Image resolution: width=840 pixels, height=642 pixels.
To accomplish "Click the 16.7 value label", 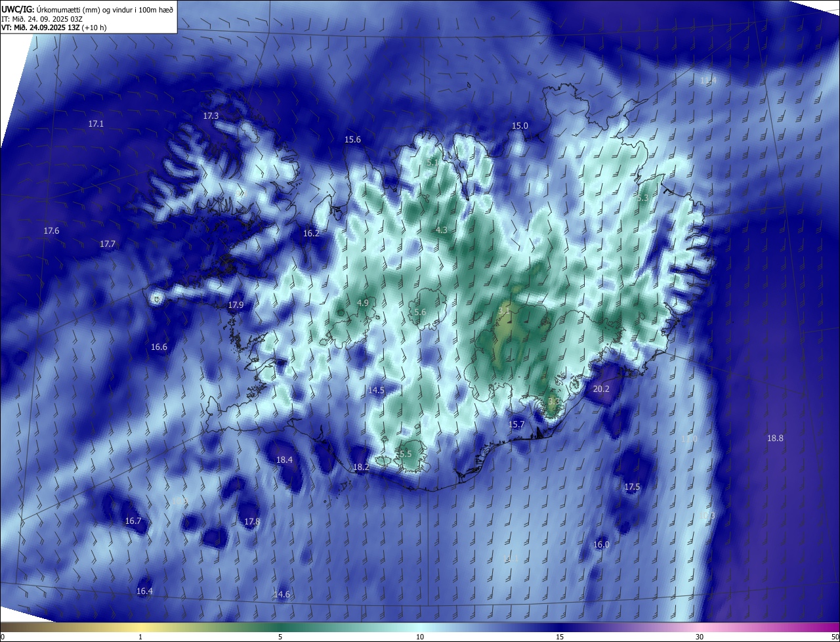I will click(133, 521).
